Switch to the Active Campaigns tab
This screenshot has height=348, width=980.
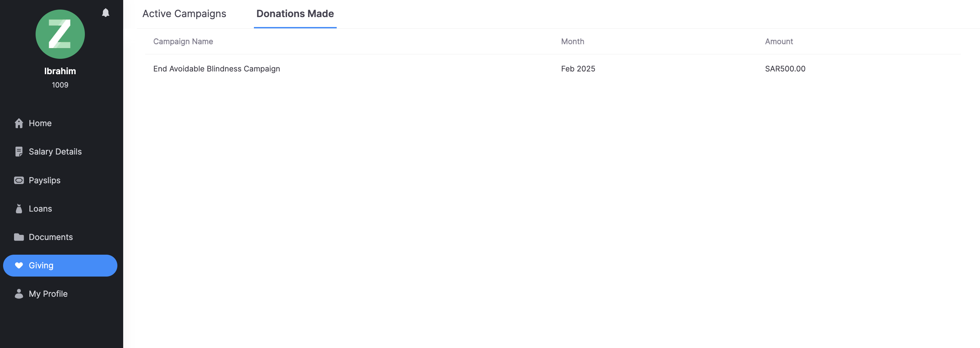click(184, 14)
